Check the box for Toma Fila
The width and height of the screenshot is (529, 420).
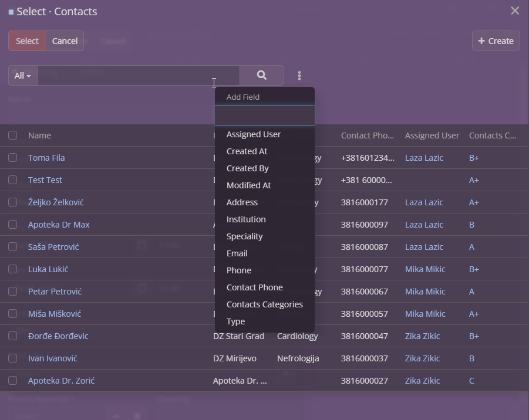(12, 158)
